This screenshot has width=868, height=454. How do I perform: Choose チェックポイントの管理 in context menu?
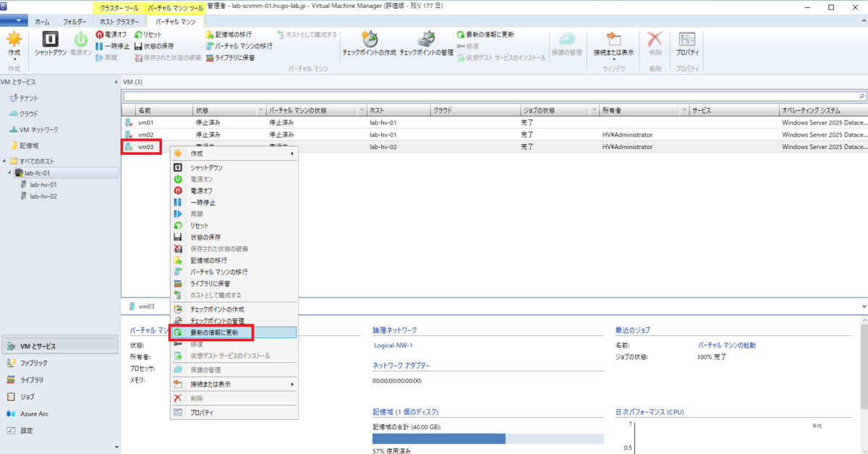point(234,321)
